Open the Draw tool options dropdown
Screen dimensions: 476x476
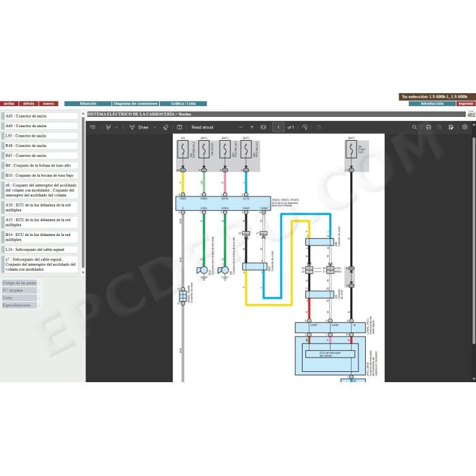tap(154, 128)
